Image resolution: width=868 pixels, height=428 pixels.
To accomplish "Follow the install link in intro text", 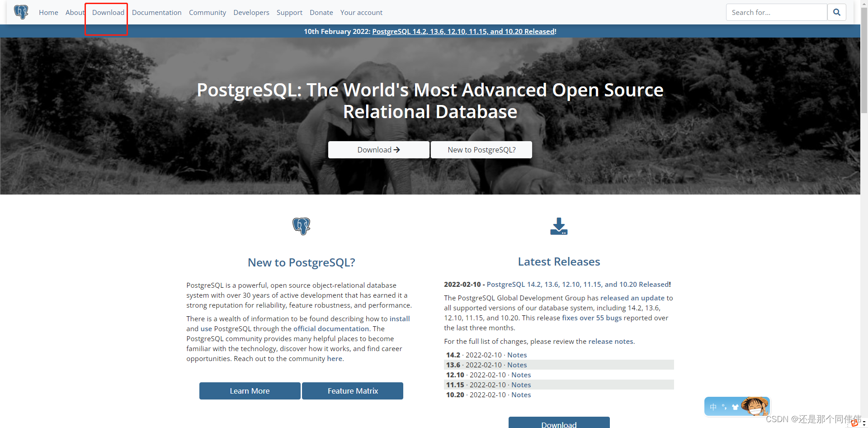I will point(400,319).
